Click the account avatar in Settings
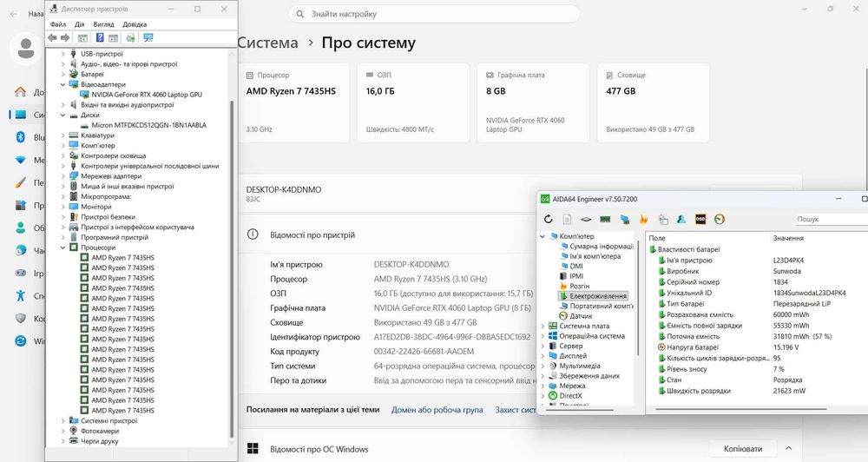This screenshot has height=462, width=868. click(25, 48)
